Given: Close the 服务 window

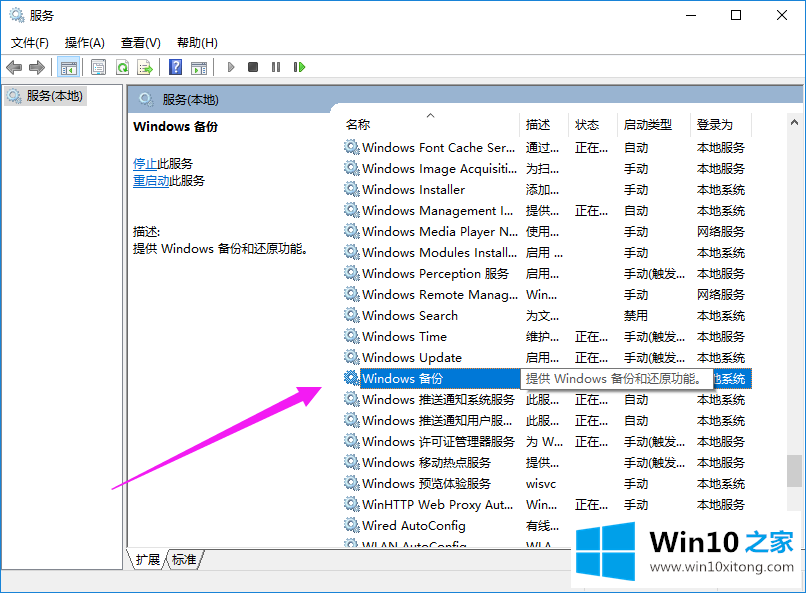Looking at the screenshot, I should (x=782, y=15).
